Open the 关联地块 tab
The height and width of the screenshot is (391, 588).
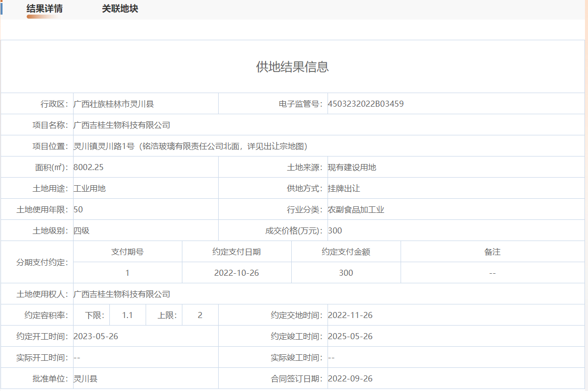pyautogui.click(x=120, y=9)
